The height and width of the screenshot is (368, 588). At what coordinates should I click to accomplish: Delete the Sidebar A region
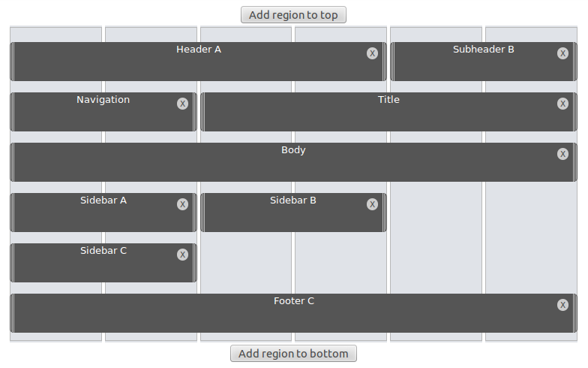183,204
